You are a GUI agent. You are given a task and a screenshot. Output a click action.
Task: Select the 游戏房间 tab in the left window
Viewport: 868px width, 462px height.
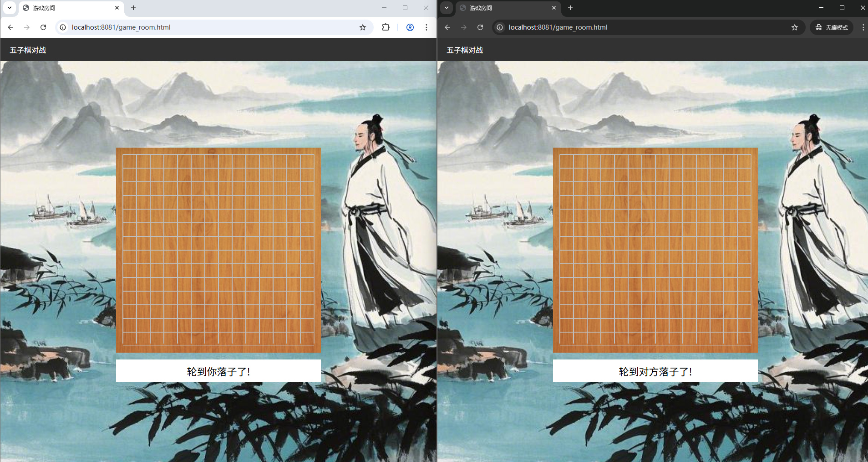click(x=71, y=8)
